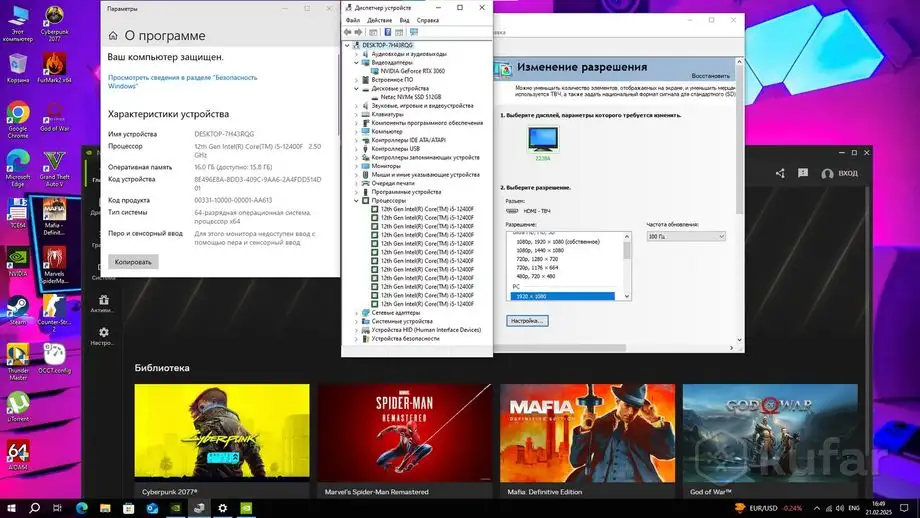Open Counter-Strike 2 desktop shortcut
This screenshot has width=920, height=518.
point(54,314)
